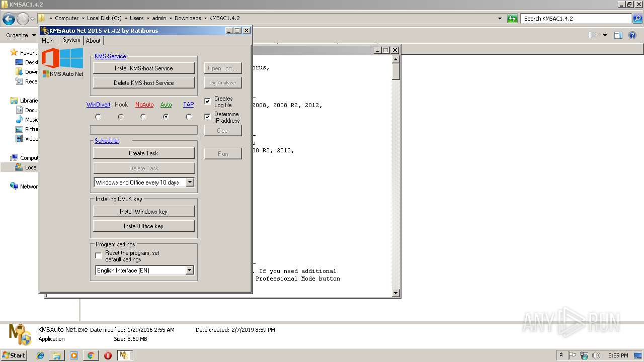Select the Hook radio button
The image size is (644, 362).
coord(121,117)
